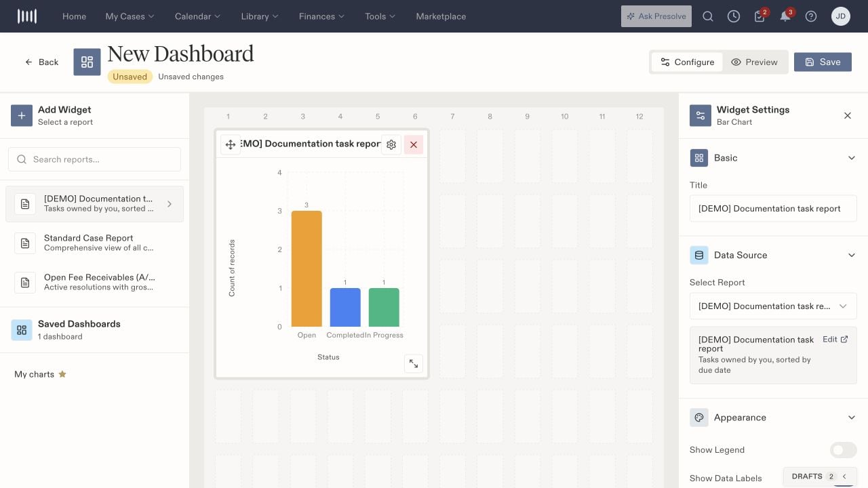This screenshot has width=868, height=488.
Task: Open the recent history clock icon
Action: pyautogui.click(x=734, y=16)
